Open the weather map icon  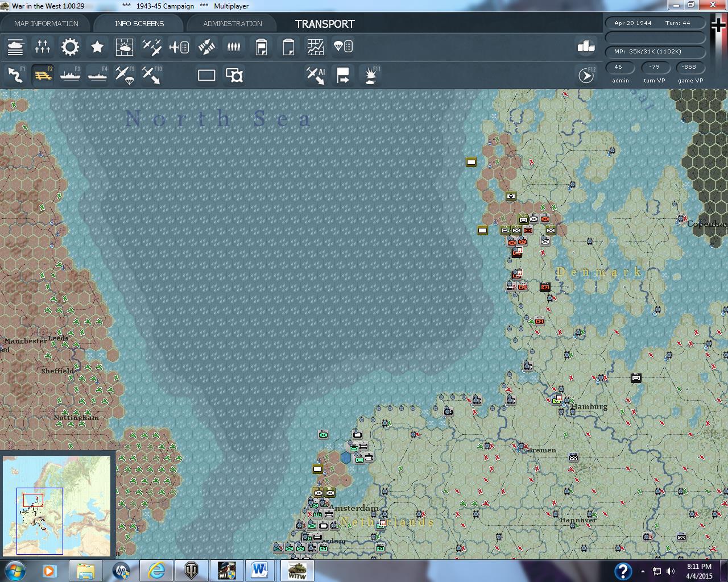pos(125,47)
